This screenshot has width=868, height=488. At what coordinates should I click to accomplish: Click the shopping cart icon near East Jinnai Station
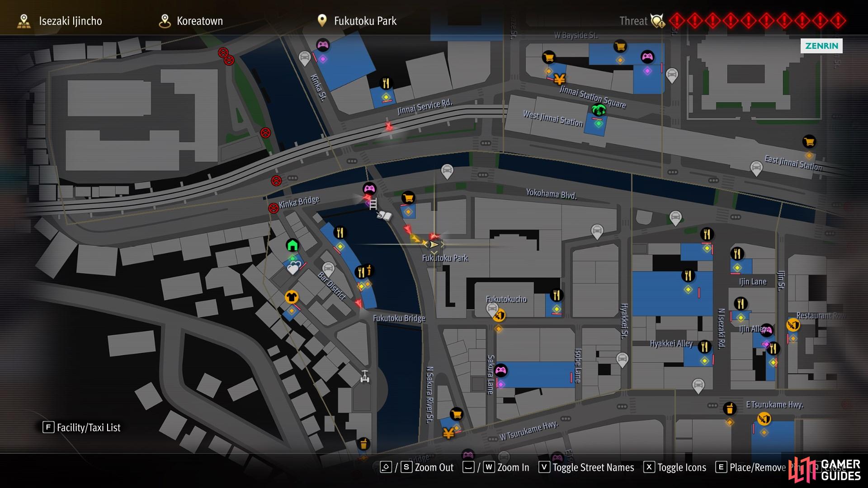pyautogui.click(x=809, y=141)
